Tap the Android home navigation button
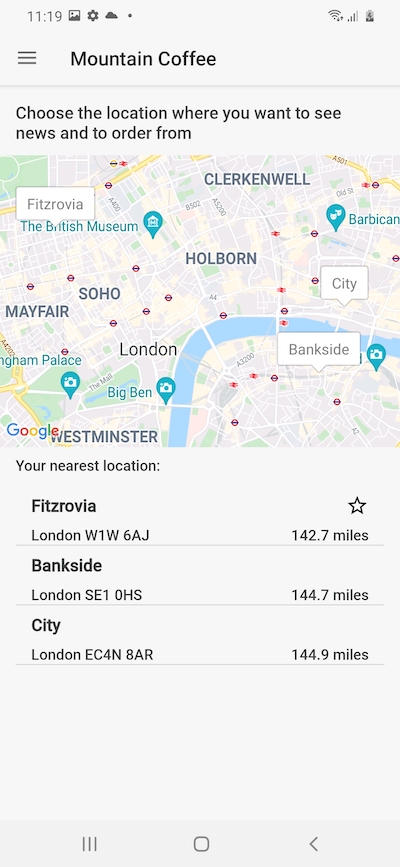This screenshot has width=400, height=867. [201, 844]
